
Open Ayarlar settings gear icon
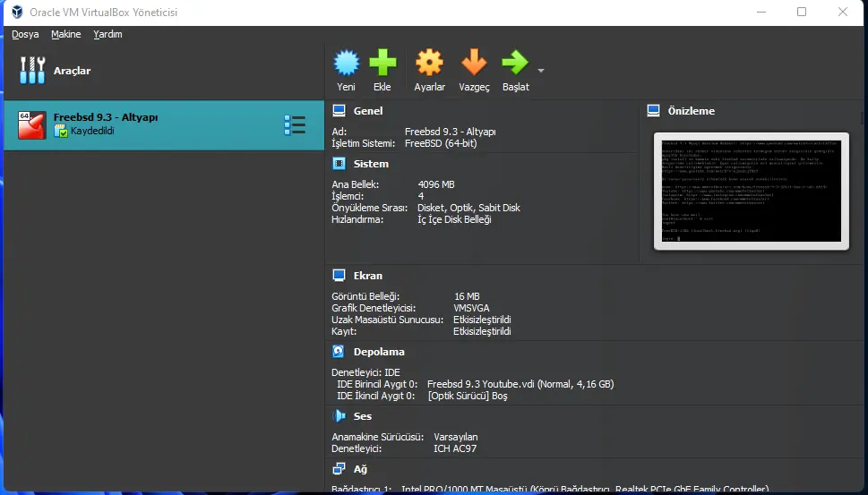tap(430, 63)
